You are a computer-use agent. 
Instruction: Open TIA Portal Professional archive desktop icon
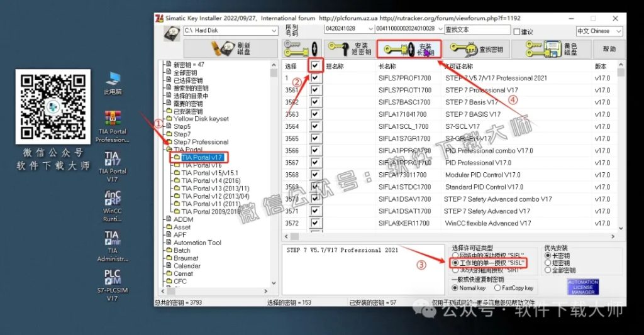113,126
